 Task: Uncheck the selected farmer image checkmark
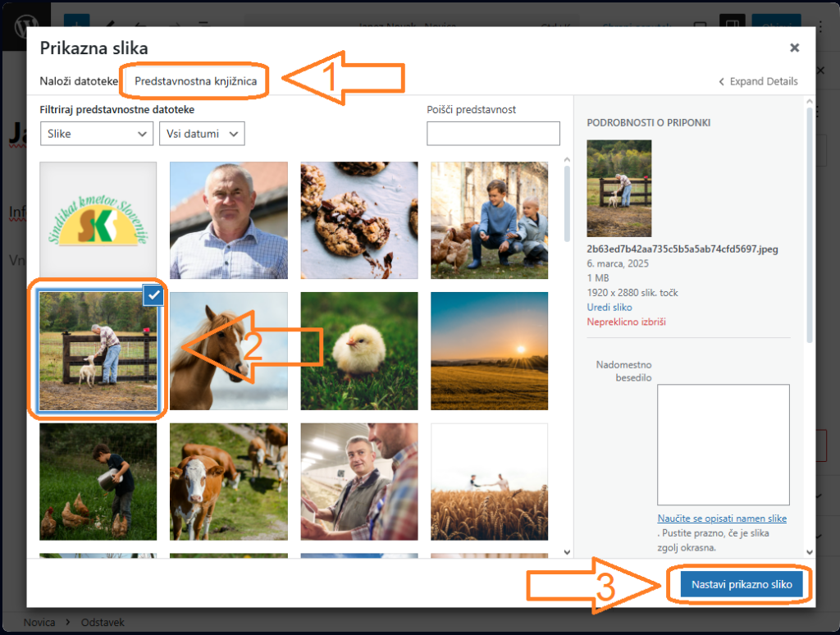pyautogui.click(x=153, y=295)
